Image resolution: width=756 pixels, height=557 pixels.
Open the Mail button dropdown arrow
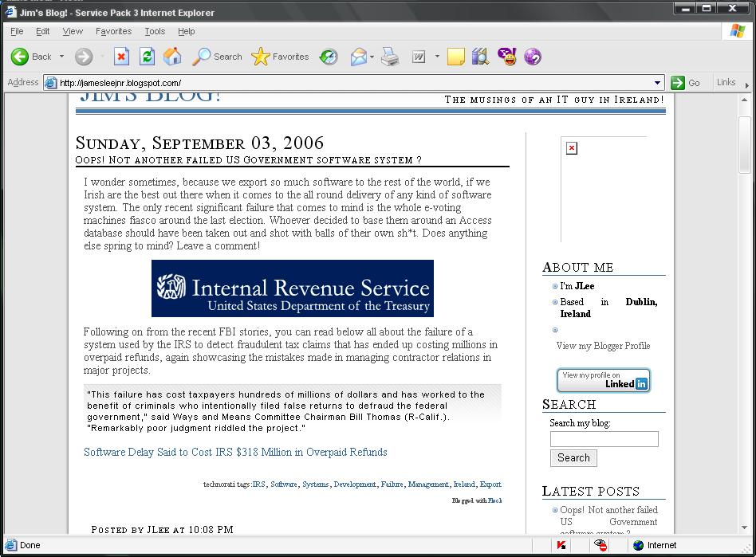click(372, 57)
